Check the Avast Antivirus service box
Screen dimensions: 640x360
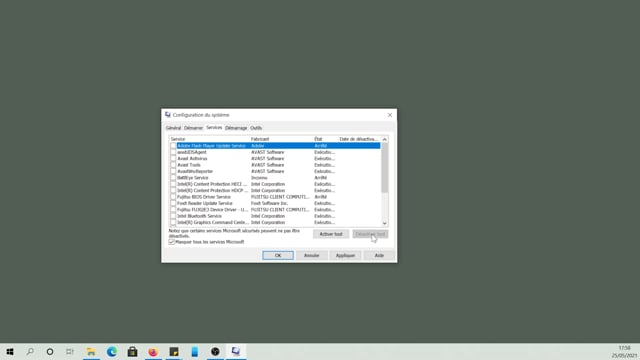[173, 158]
